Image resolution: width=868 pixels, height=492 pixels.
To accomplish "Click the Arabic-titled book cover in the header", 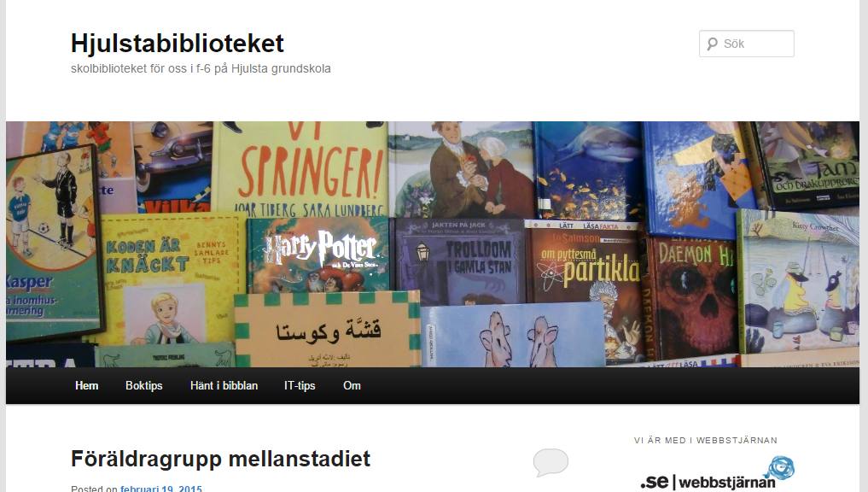I will coord(327,329).
